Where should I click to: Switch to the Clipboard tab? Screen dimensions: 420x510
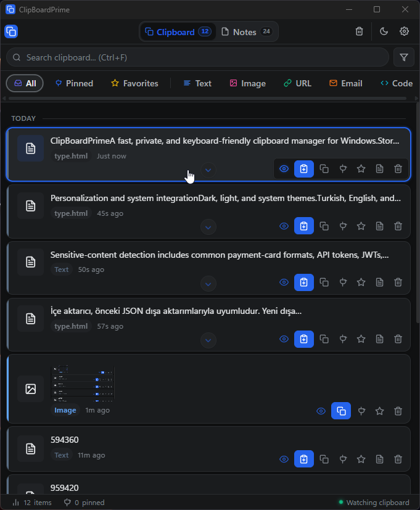178,31
